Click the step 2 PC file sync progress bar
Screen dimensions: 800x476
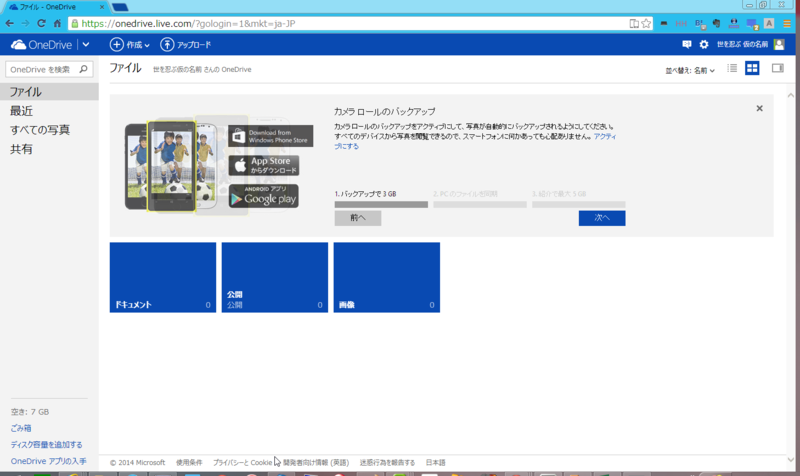[x=480, y=204]
